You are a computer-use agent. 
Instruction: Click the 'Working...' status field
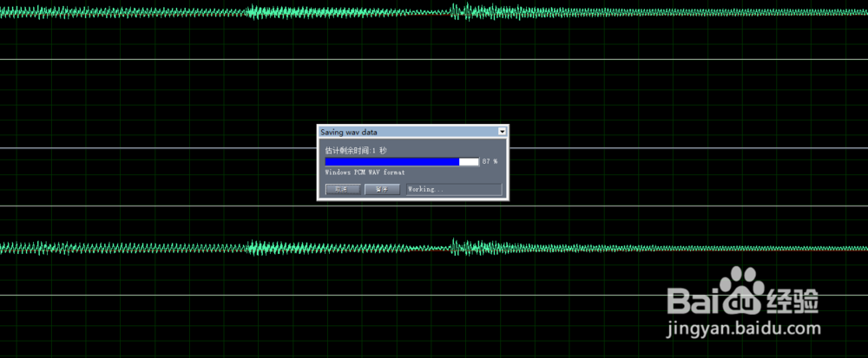[454, 190]
